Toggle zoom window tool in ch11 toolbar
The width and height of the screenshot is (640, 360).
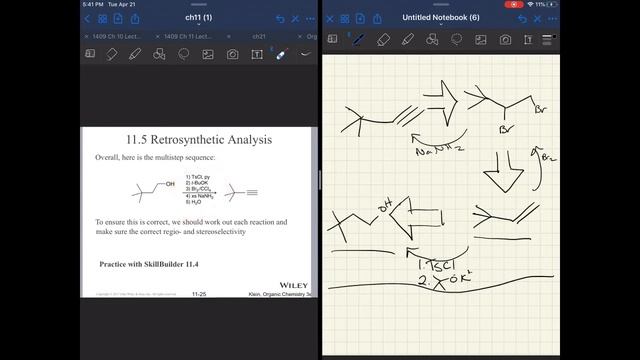(90, 53)
